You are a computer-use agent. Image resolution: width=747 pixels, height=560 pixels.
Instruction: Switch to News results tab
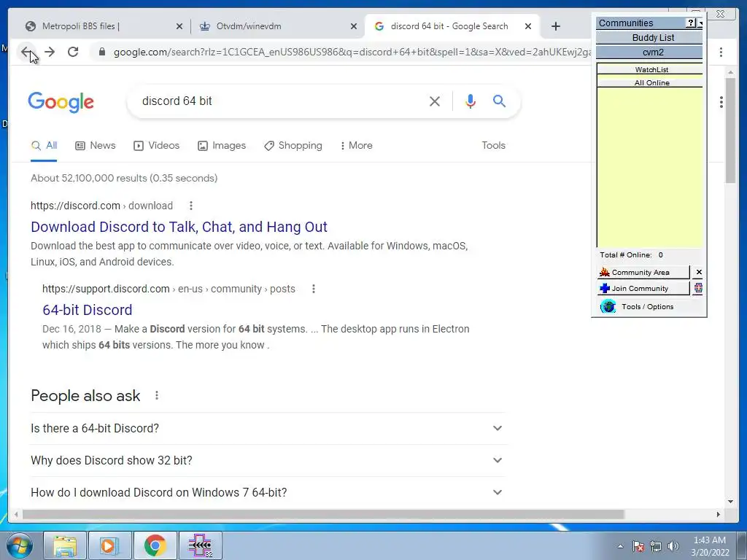click(x=96, y=146)
